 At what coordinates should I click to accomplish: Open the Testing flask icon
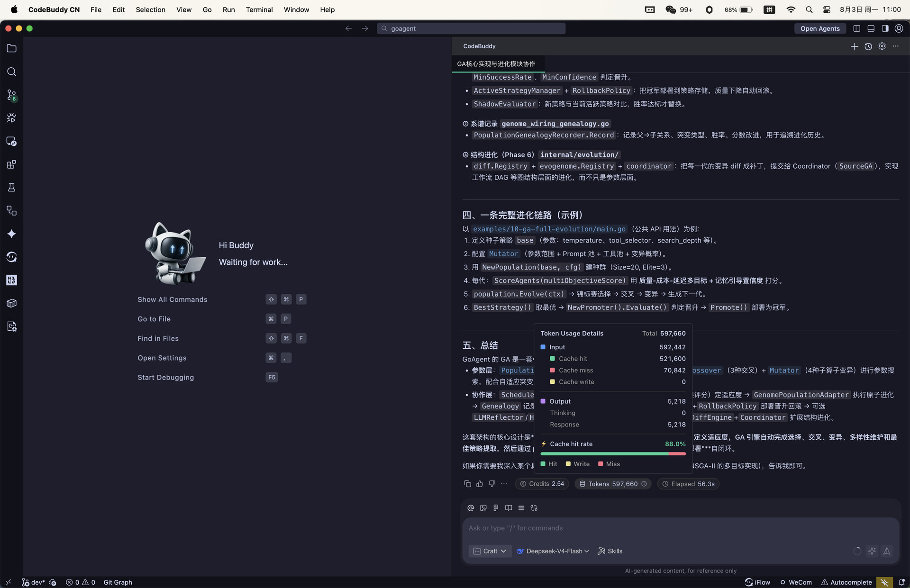click(11, 188)
